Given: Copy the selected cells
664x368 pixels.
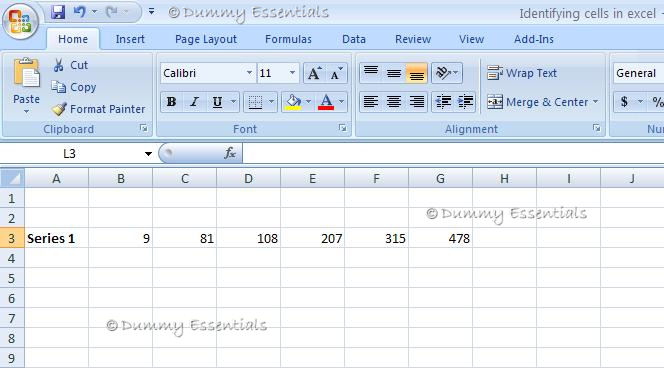Looking at the screenshot, I should 74,87.
